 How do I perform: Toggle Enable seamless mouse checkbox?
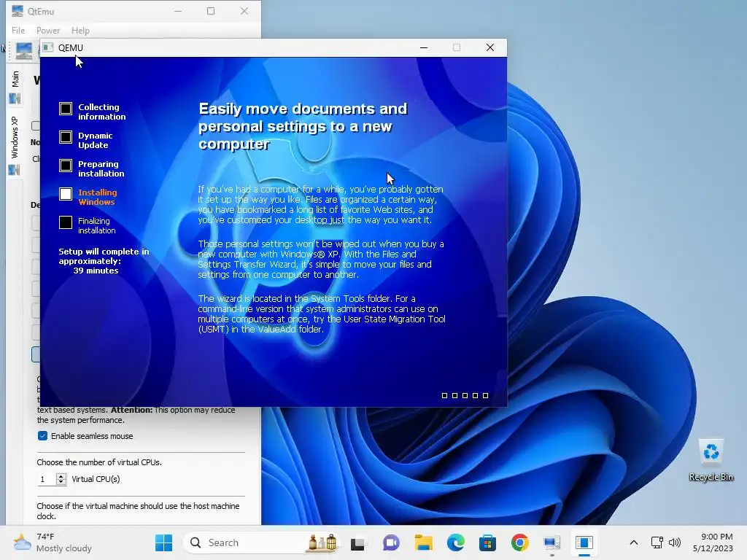(42, 436)
